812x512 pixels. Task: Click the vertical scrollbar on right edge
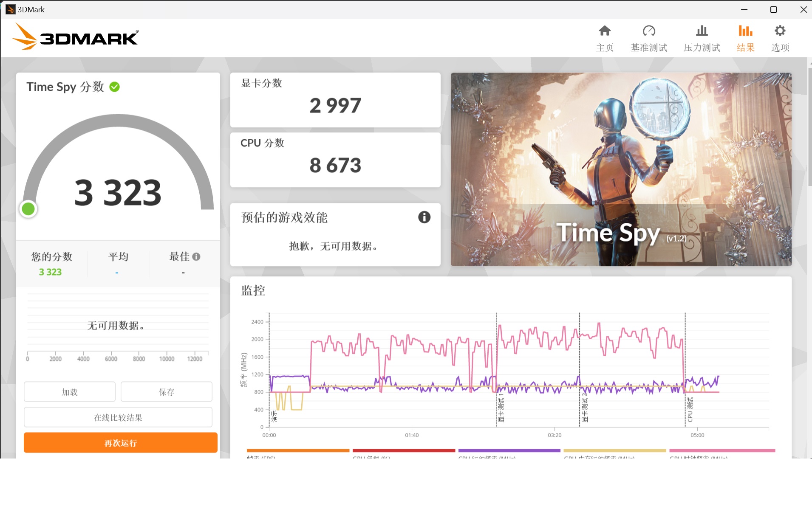coord(809,127)
